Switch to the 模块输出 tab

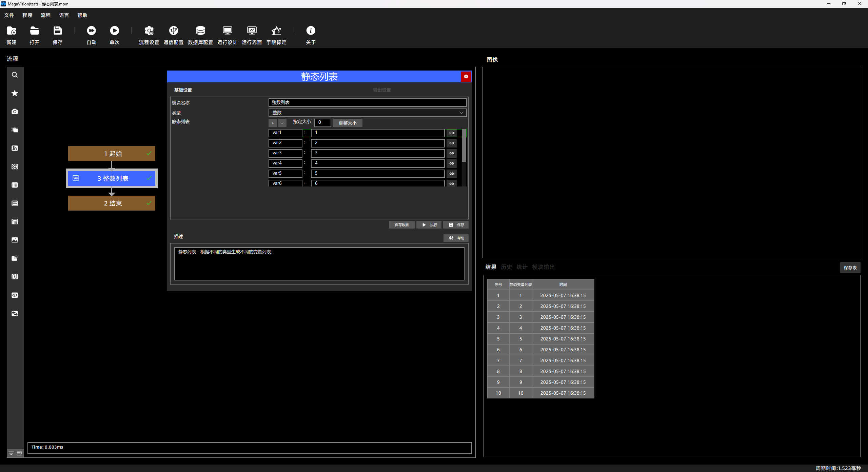(x=544, y=267)
